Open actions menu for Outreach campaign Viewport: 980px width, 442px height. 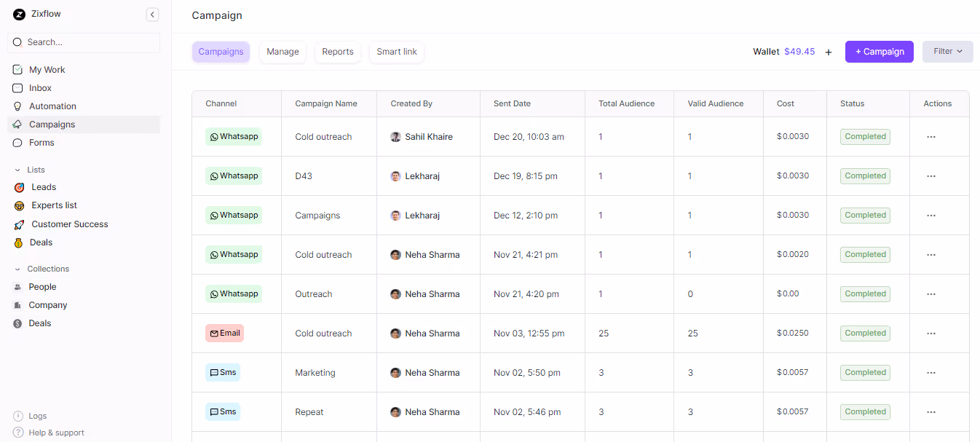931,294
